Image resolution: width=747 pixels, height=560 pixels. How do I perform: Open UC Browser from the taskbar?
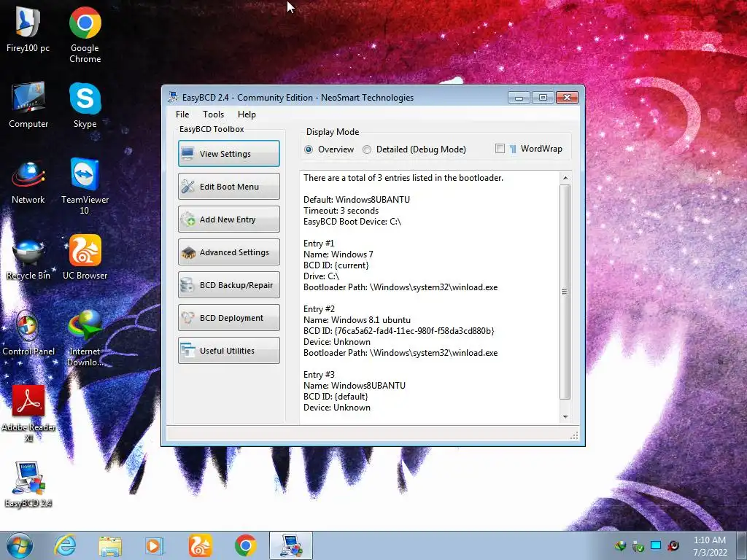coord(200,545)
